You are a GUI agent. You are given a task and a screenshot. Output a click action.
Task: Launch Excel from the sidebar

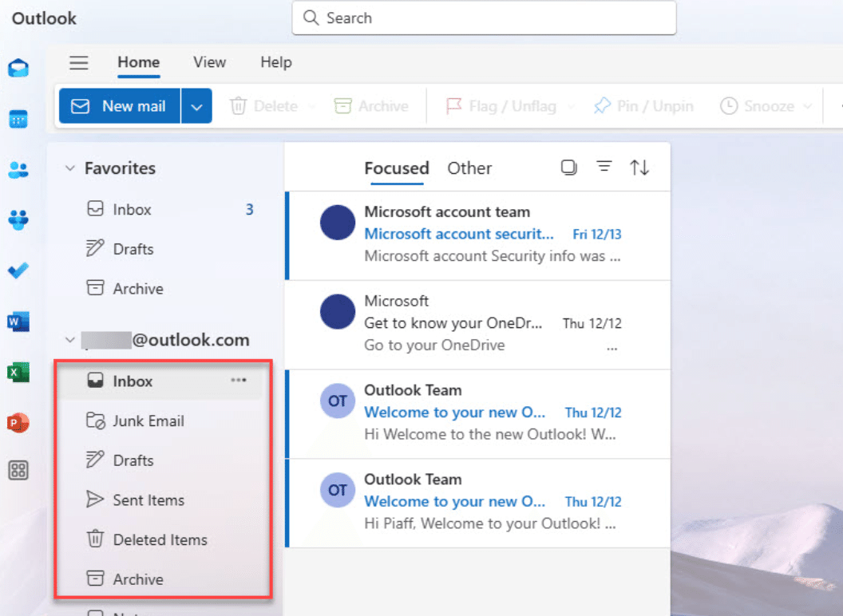(19, 372)
